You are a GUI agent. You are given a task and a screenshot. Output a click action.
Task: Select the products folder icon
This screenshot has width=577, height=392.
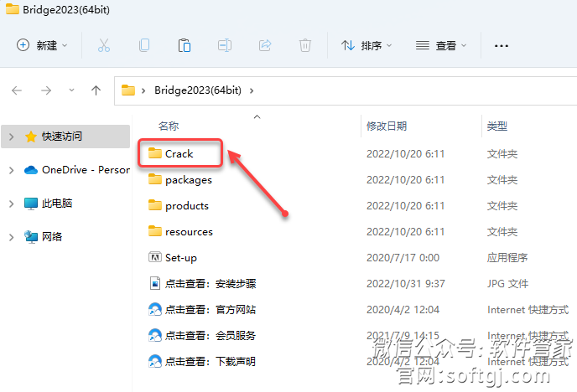(155, 205)
